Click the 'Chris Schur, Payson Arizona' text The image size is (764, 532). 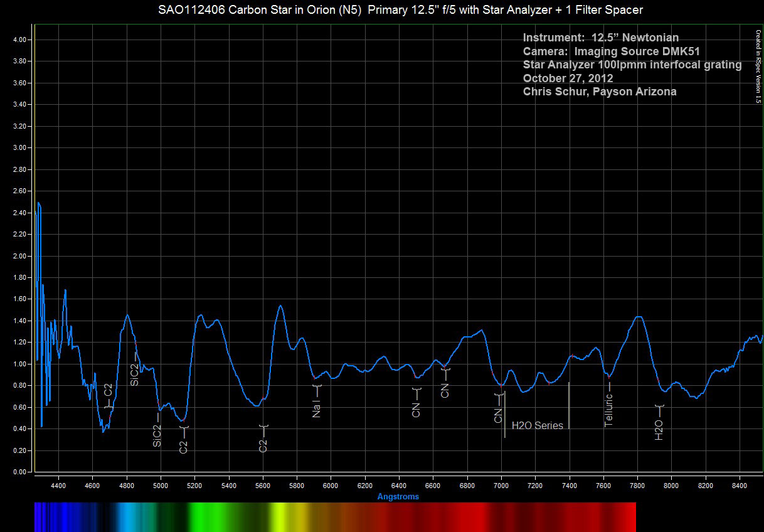coord(599,92)
